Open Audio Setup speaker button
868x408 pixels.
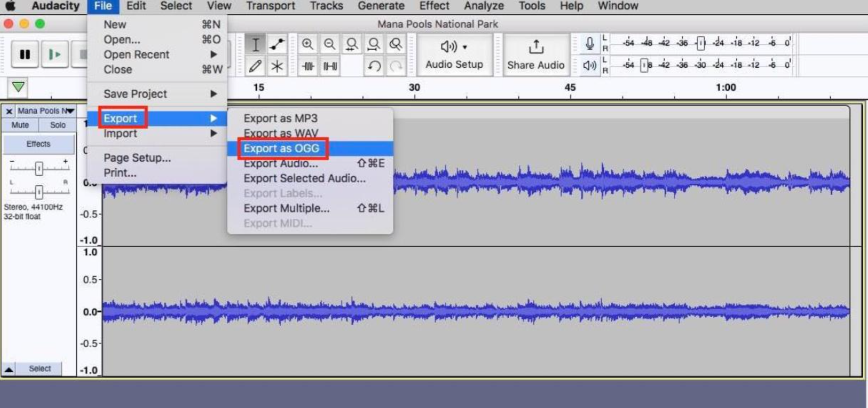pos(454,55)
